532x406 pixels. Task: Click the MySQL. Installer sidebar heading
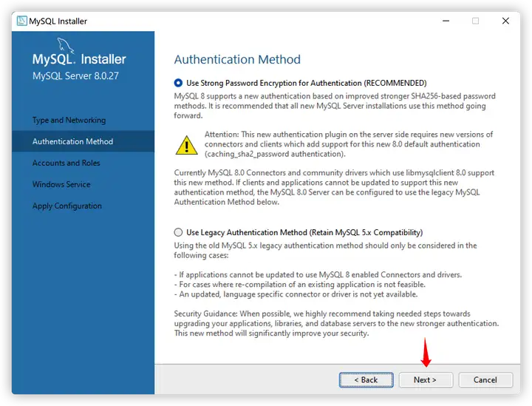(x=79, y=59)
